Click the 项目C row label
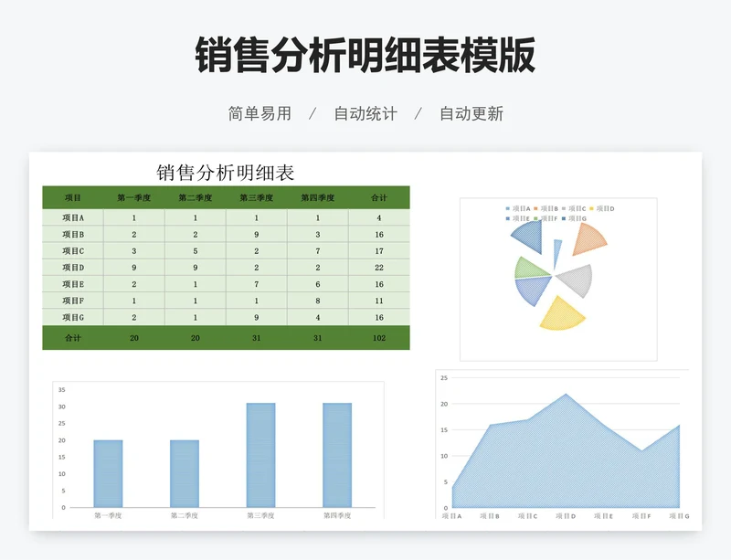731x560 pixels. pos(73,251)
